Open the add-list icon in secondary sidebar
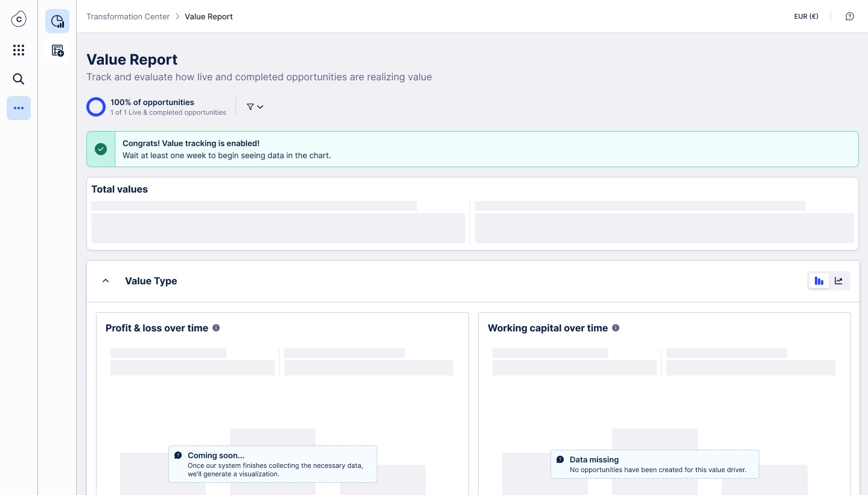 [x=57, y=51]
